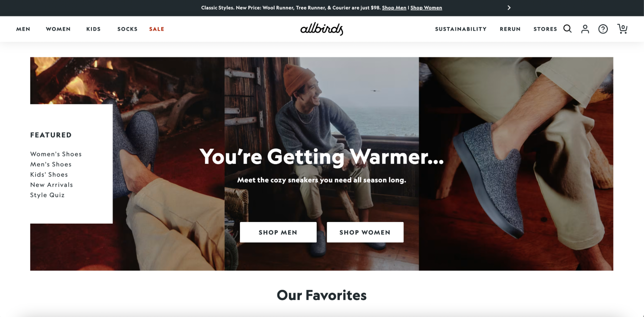
Task: Open the search magnifier icon
Action: [x=567, y=29]
